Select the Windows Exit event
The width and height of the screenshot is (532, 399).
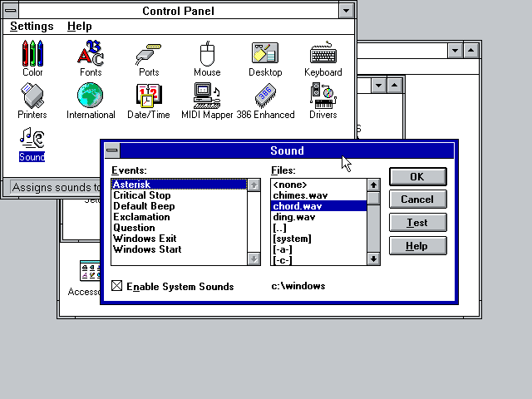click(x=180, y=239)
